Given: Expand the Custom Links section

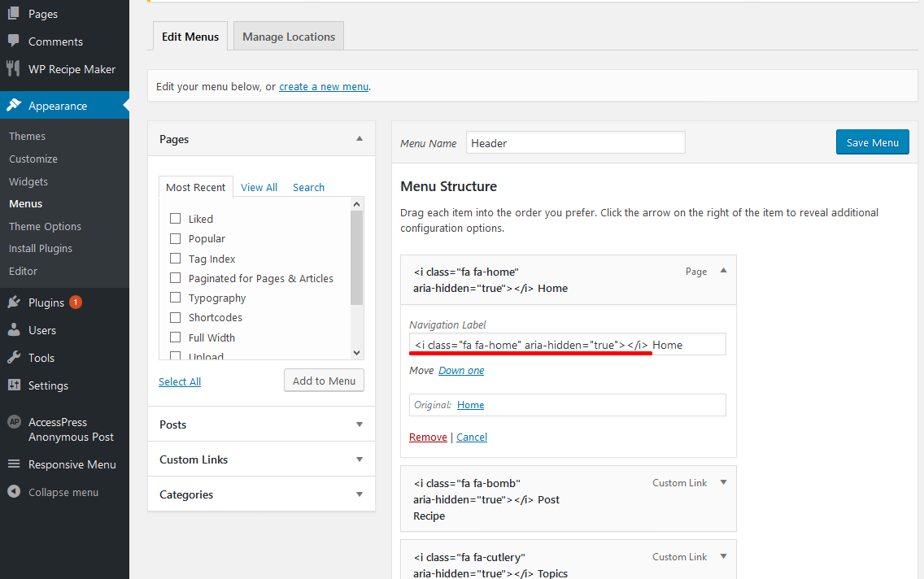Looking at the screenshot, I should coord(360,459).
